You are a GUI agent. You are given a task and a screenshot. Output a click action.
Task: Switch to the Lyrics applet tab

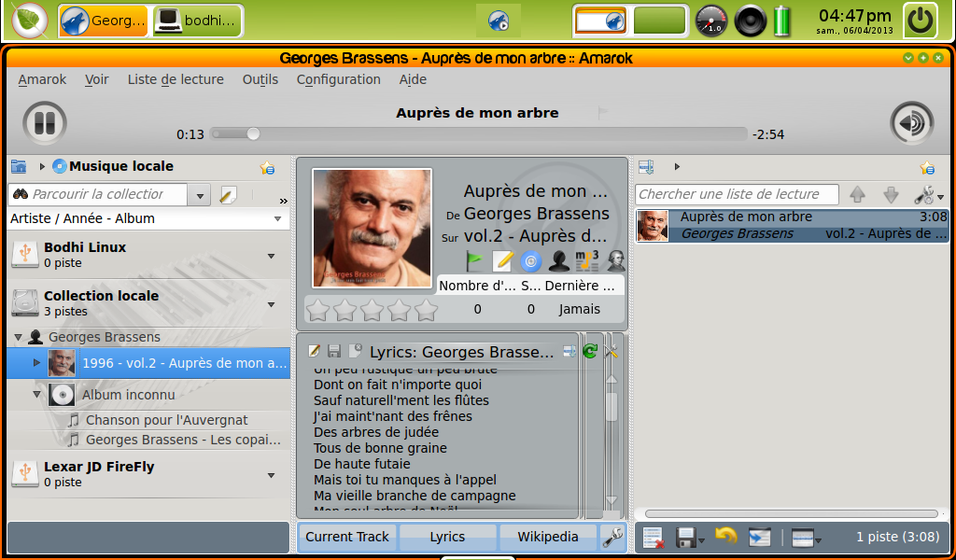pyautogui.click(x=447, y=537)
